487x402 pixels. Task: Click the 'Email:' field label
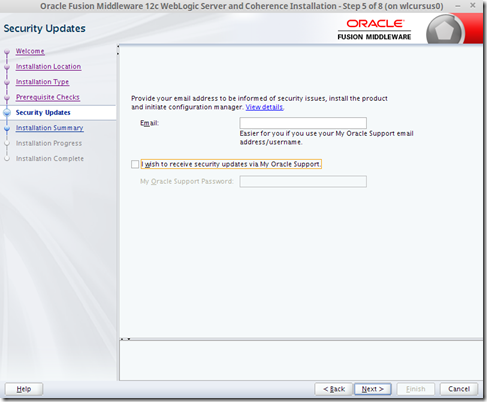click(149, 123)
